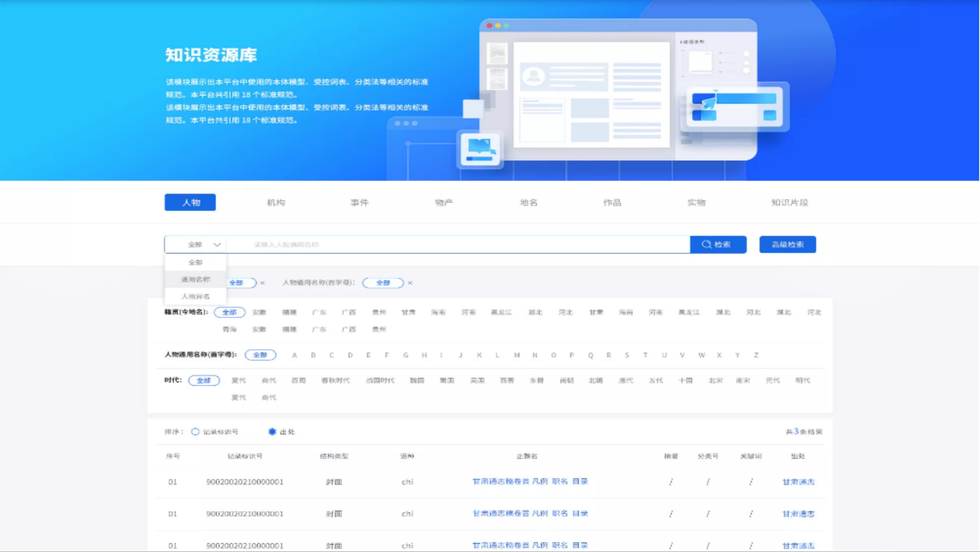Screen dimensions: 980x552
Task: Click the laptop icon card in the banner
Action: point(480,150)
